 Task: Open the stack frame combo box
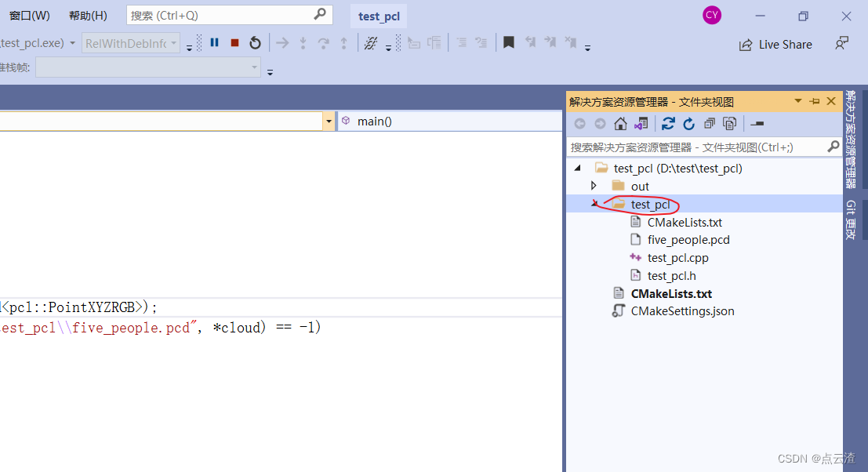(148, 67)
